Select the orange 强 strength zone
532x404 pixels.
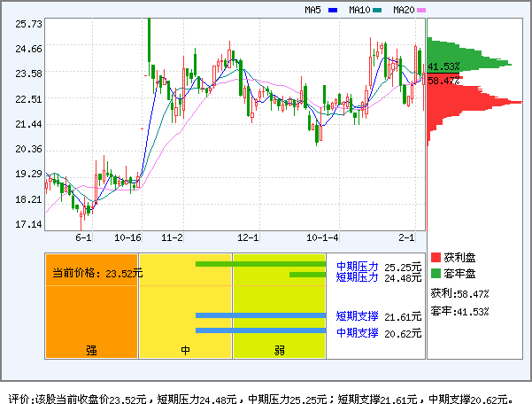pyautogui.click(x=91, y=307)
